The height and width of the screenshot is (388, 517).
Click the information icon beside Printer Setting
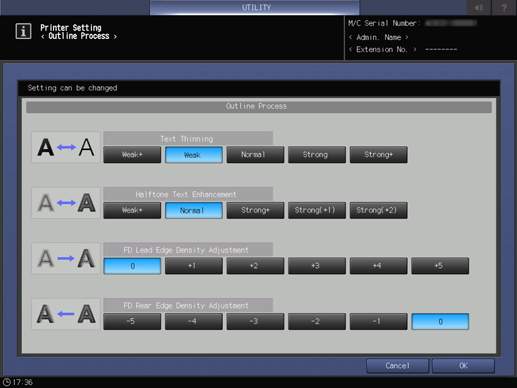click(x=23, y=31)
